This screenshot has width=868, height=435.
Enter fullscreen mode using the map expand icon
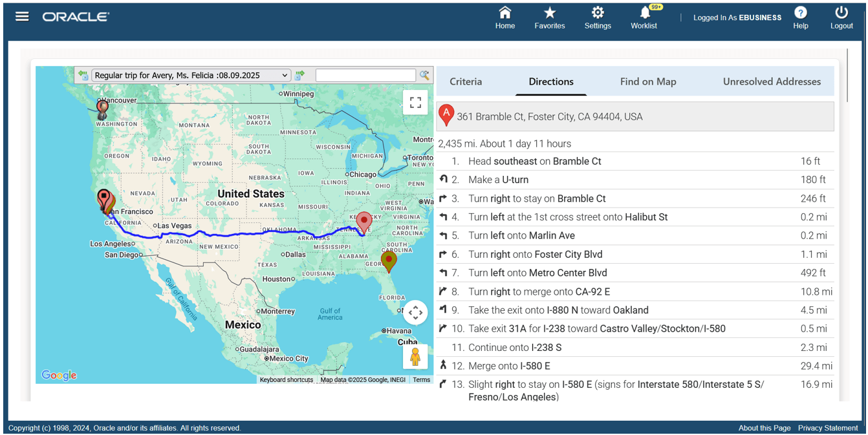(415, 102)
